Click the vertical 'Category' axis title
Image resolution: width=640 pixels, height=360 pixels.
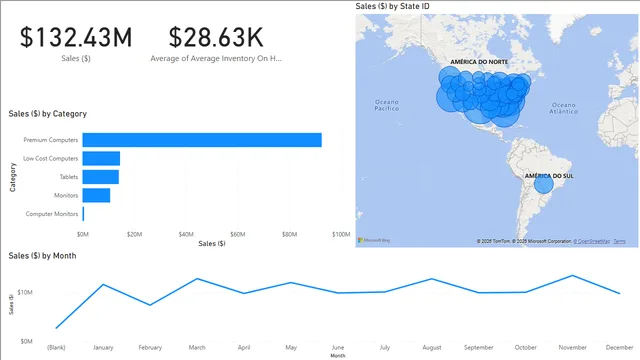point(13,177)
